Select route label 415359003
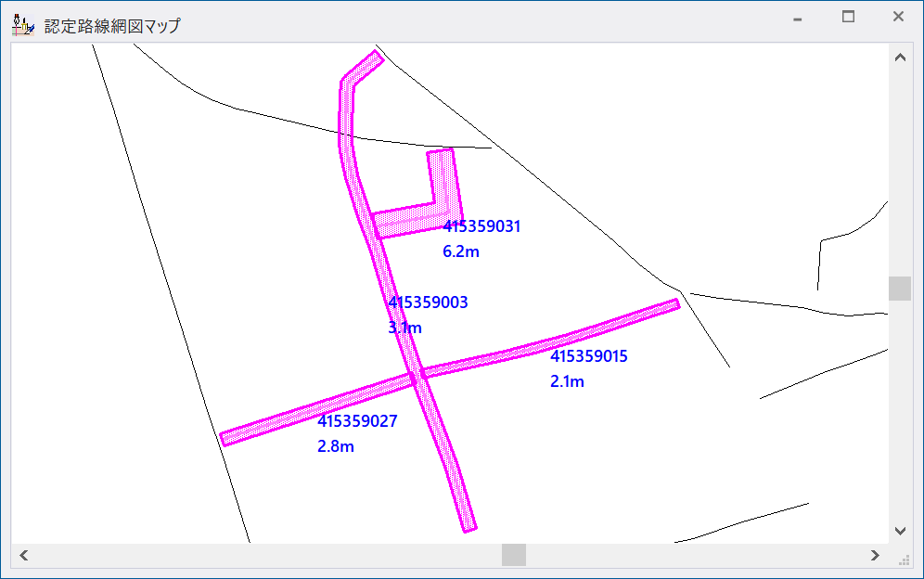The width and height of the screenshot is (924, 579). pos(429,302)
